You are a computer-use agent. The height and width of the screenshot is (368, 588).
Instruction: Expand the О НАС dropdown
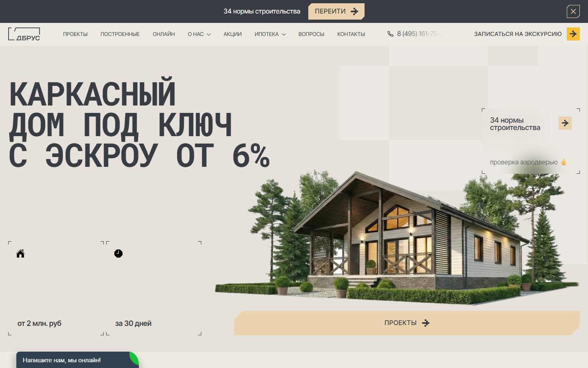199,34
